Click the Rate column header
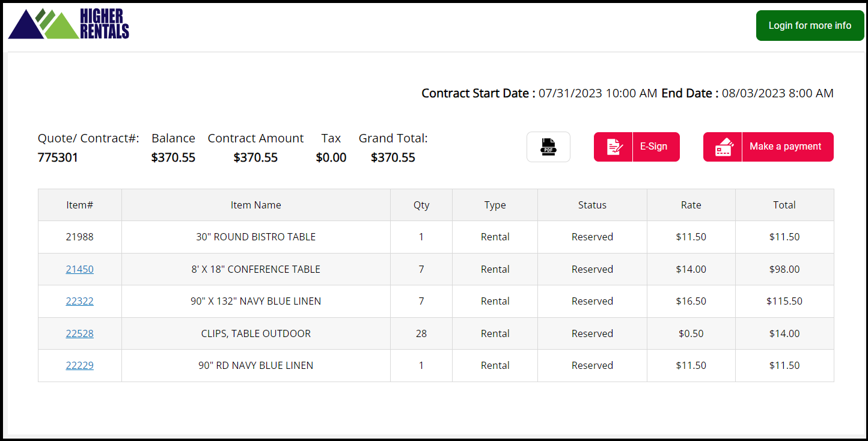 click(x=691, y=205)
